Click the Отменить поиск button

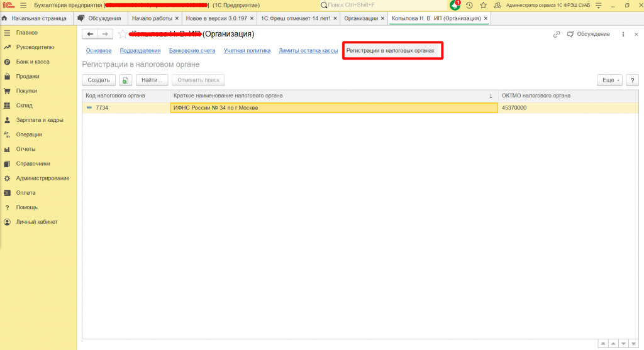tap(198, 80)
